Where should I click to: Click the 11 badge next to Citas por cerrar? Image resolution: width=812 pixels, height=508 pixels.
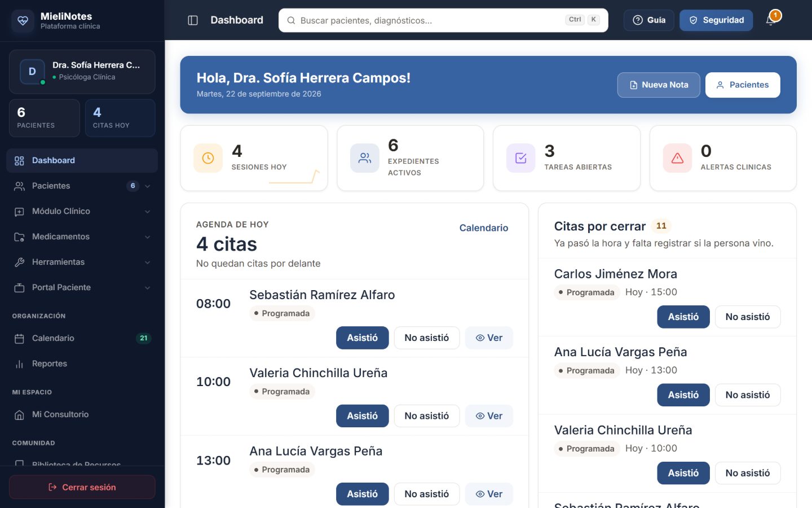pyautogui.click(x=661, y=226)
